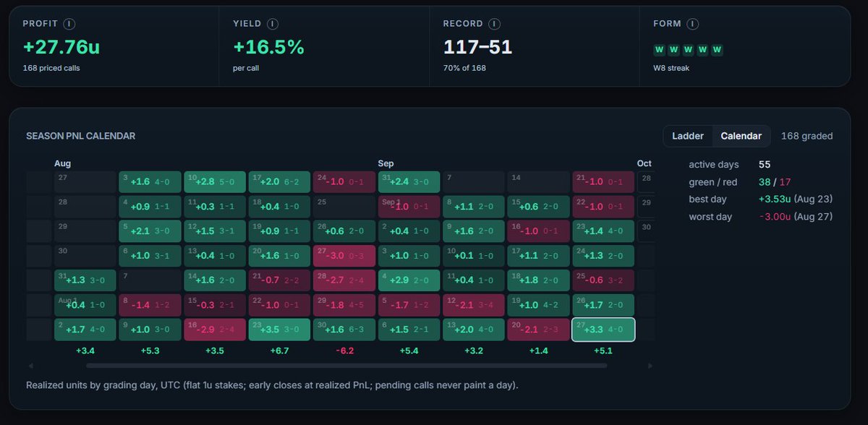Open the Aug 3 cell showing +1.6 4-0
This screenshot has height=425, width=868.
150,182
